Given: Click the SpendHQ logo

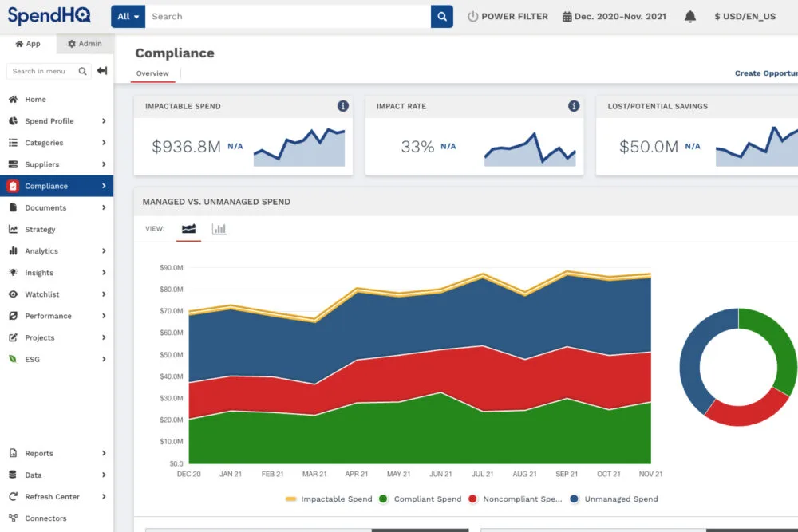Looking at the screenshot, I should pos(49,16).
